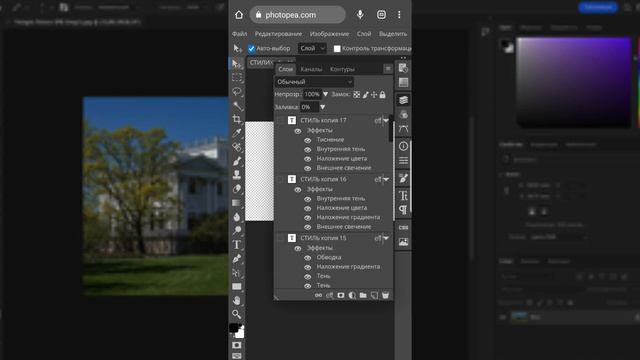Select the Gradient tool
The width and height of the screenshot is (640, 360).
(x=237, y=203)
